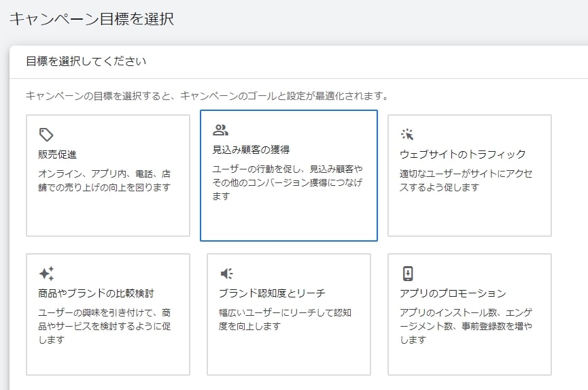Click the 目標を選択してください section header
The height and width of the screenshot is (390, 588).
point(86,61)
